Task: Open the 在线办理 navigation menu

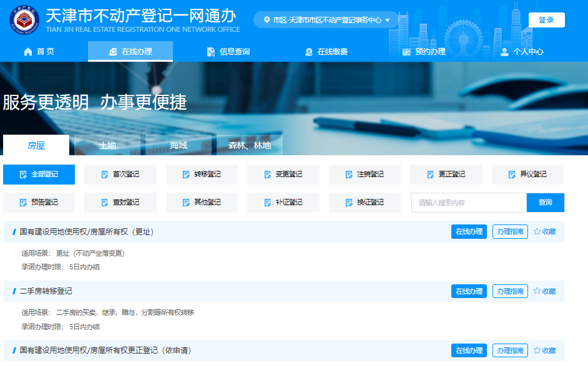Action: [130, 52]
